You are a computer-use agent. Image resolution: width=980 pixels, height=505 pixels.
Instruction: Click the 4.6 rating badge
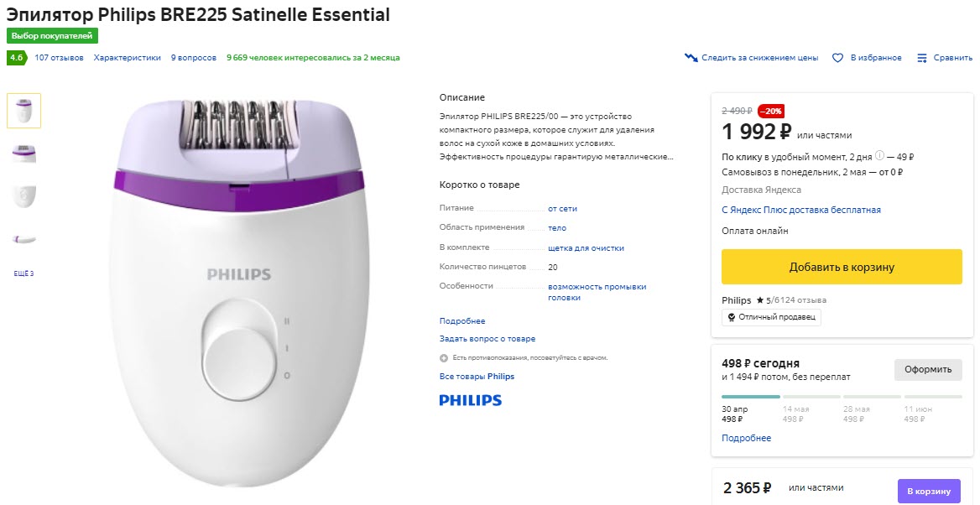pyautogui.click(x=15, y=57)
